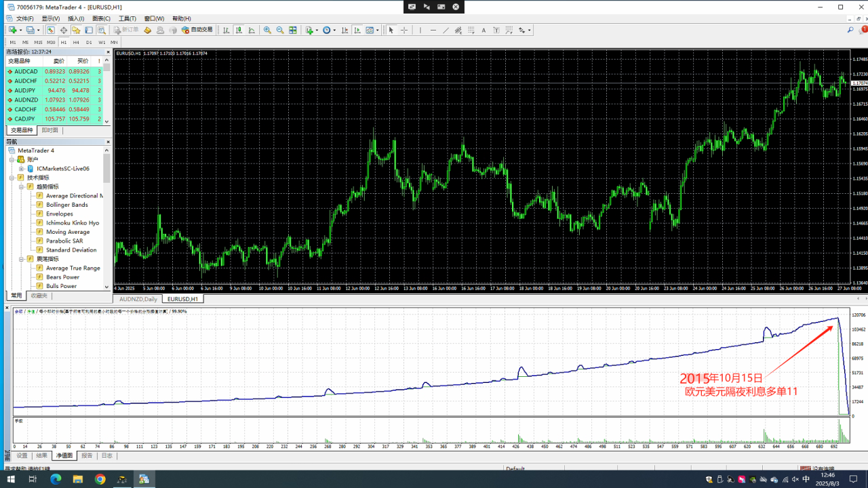Open the 图表(C) menu
868x488 pixels.
coord(101,18)
